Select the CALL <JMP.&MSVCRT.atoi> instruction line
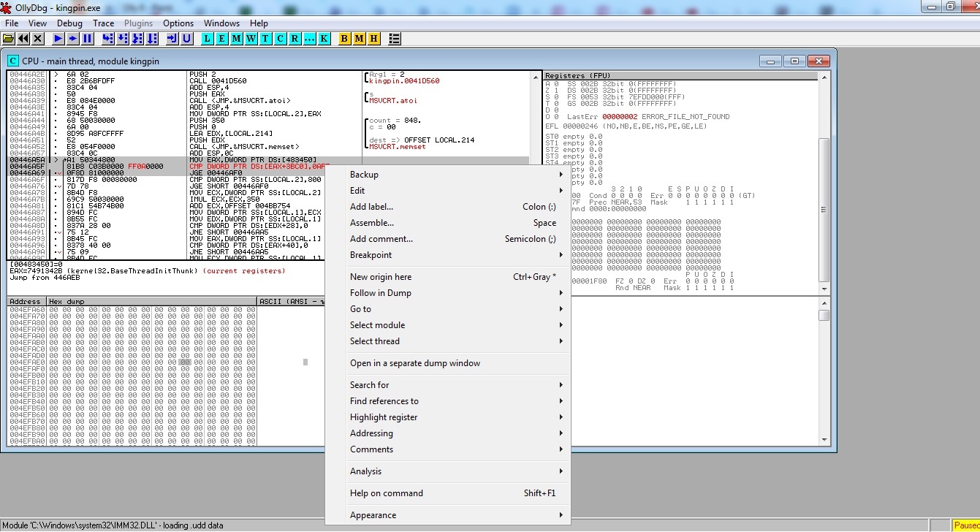This screenshot has height=532, width=980. 240,100
